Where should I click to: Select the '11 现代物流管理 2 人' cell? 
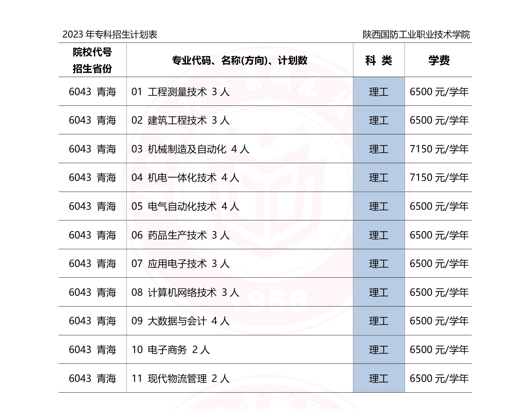click(180, 379)
